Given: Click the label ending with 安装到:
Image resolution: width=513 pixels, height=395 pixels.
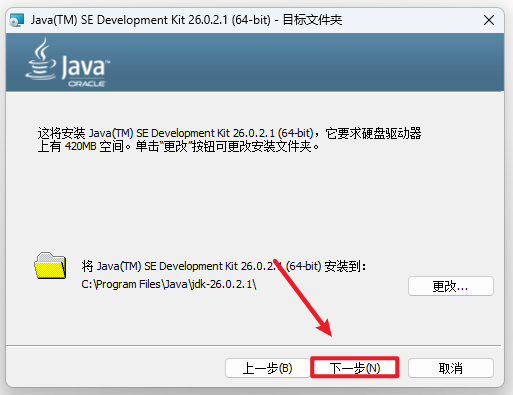Looking at the screenshot, I should (x=224, y=266).
